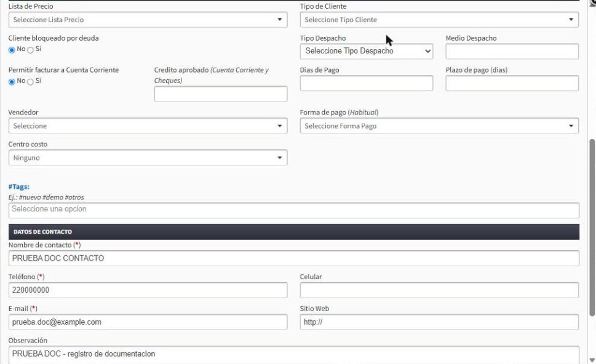Focus the Teléfono field containing 220000000
This screenshot has width=596, height=364.
click(x=148, y=290)
